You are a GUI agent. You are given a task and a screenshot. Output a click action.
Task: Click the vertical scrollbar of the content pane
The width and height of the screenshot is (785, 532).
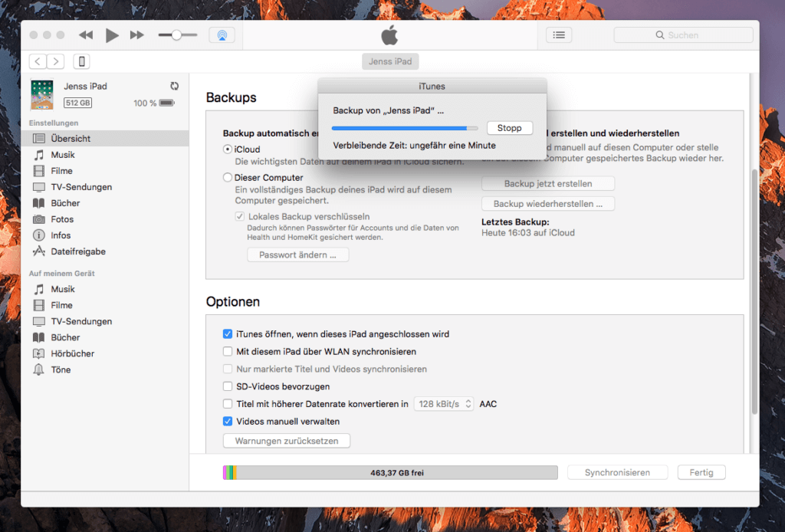pyautogui.click(x=754, y=292)
